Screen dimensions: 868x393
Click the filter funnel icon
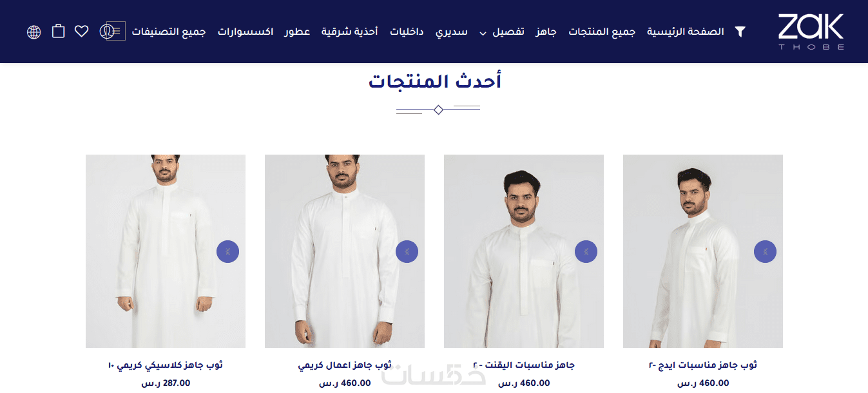click(x=740, y=32)
